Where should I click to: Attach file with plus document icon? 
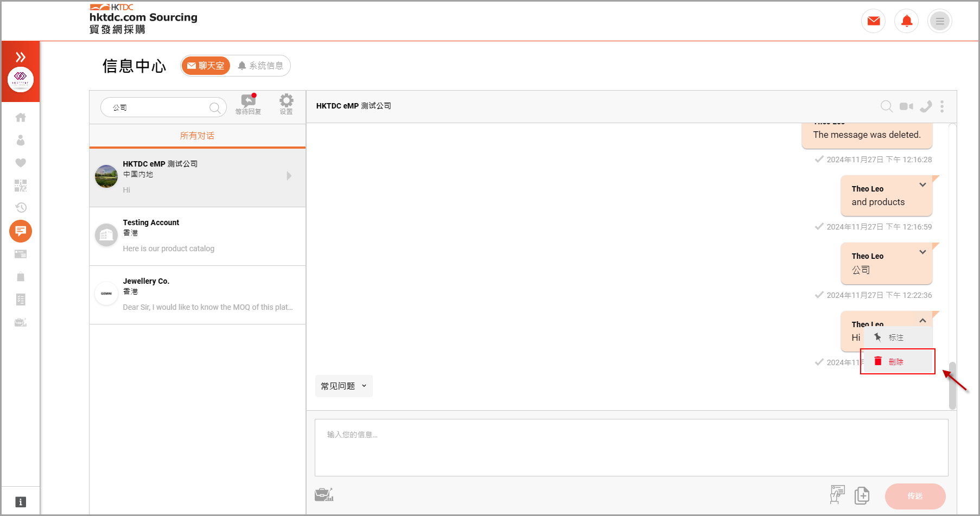[862, 495]
